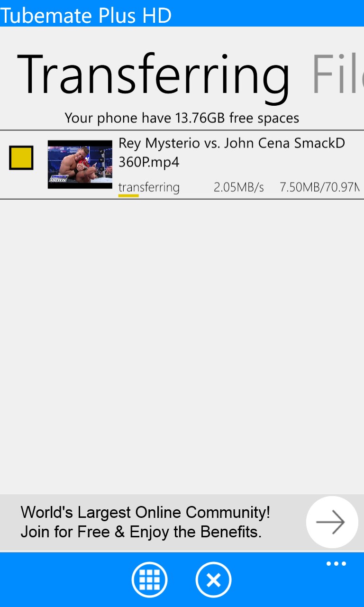Tick the yellow checkbox beside the video
The height and width of the screenshot is (607, 364).
tap(21, 158)
